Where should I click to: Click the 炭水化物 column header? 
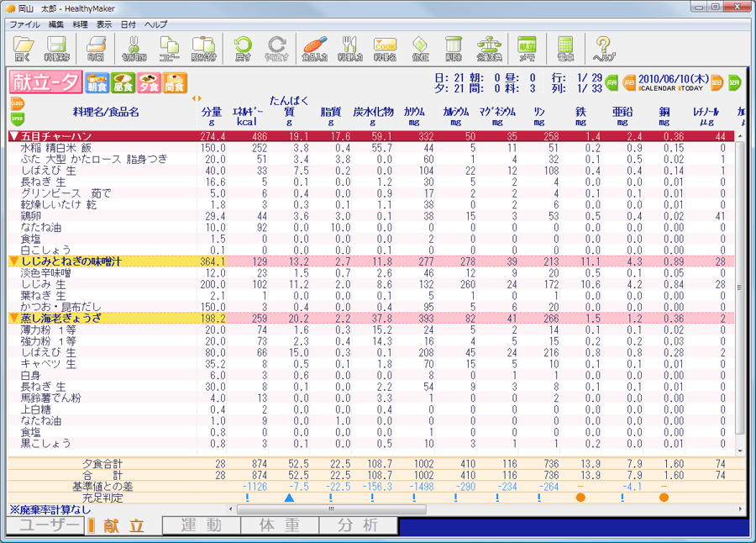[373, 116]
